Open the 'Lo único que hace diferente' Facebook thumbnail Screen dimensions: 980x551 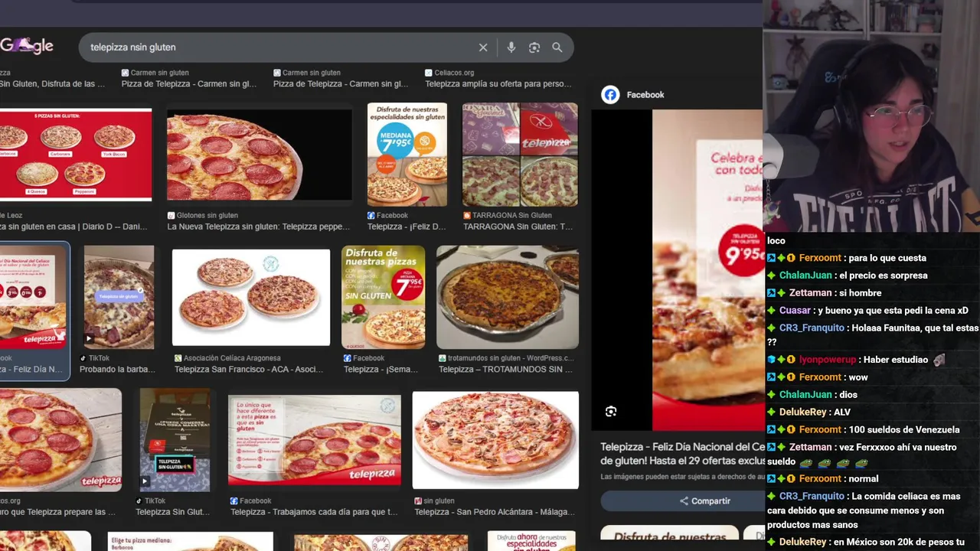click(x=315, y=440)
